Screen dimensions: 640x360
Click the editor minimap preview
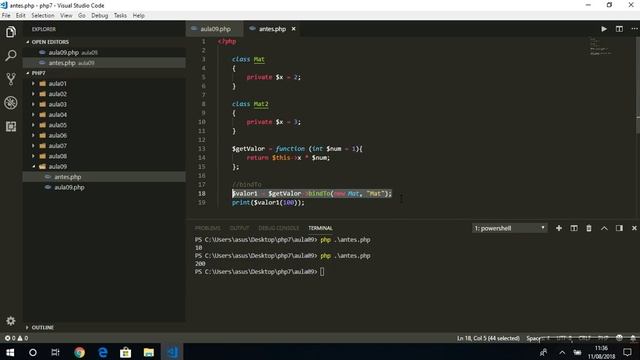(x=600, y=46)
